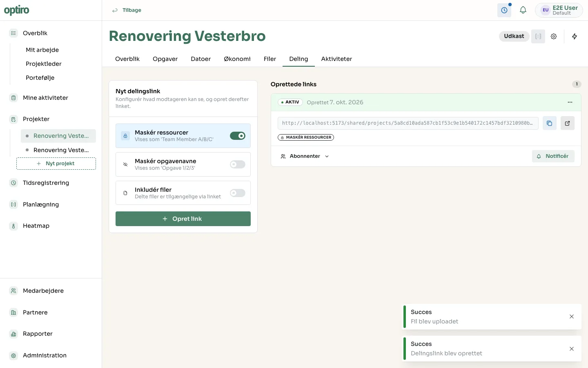
Task: Open the E2E User account menu
Action: tap(559, 10)
